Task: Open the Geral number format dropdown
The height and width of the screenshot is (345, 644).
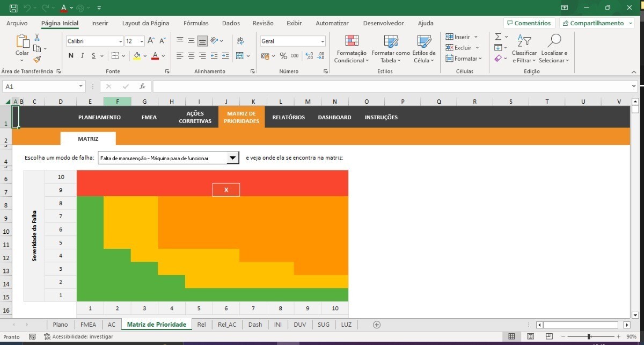Action: [322, 41]
